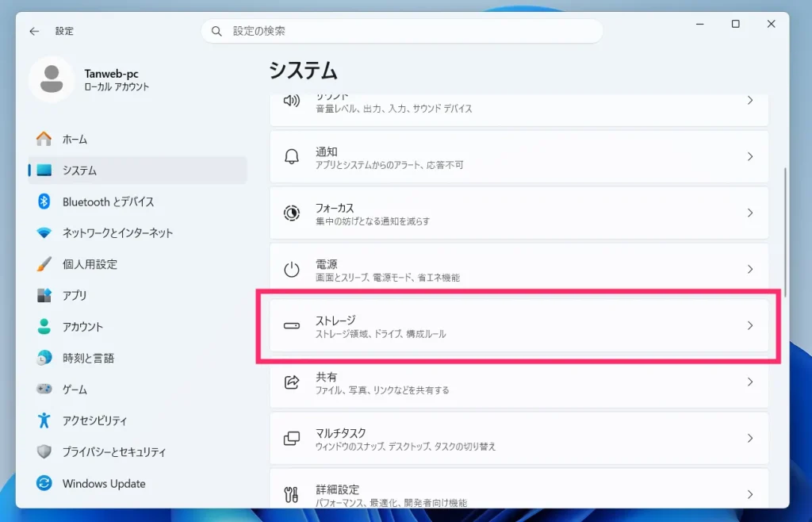812x522 pixels.
Task: Open the ストレージ settings label
Action: pyautogui.click(x=335, y=320)
